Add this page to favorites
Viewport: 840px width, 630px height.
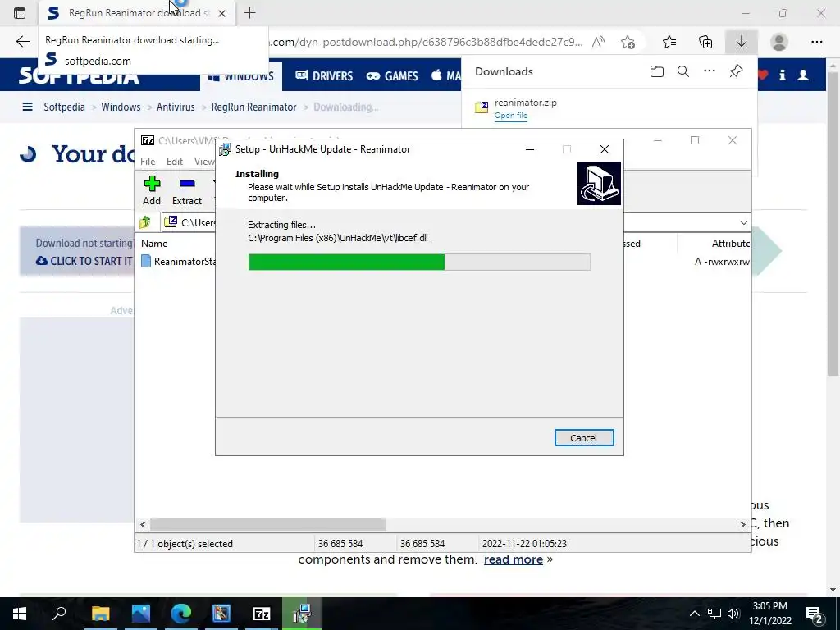click(x=628, y=42)
